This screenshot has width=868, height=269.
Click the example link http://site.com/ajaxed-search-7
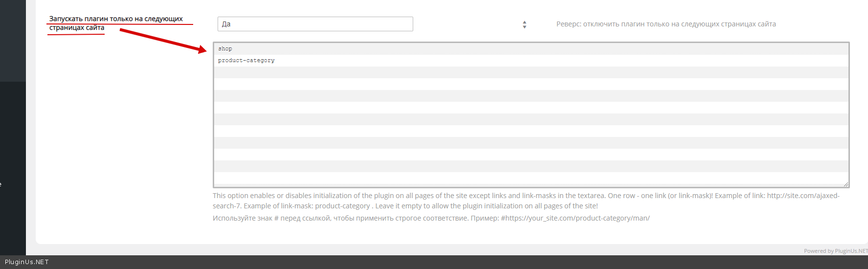click(803, 196)
